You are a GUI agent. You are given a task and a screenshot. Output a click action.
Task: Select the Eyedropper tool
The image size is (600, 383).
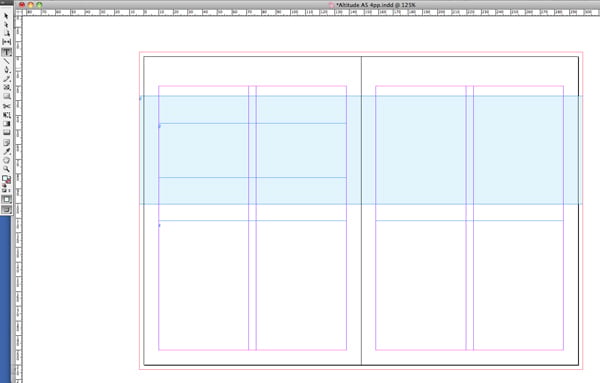click(x=6, y=151)
